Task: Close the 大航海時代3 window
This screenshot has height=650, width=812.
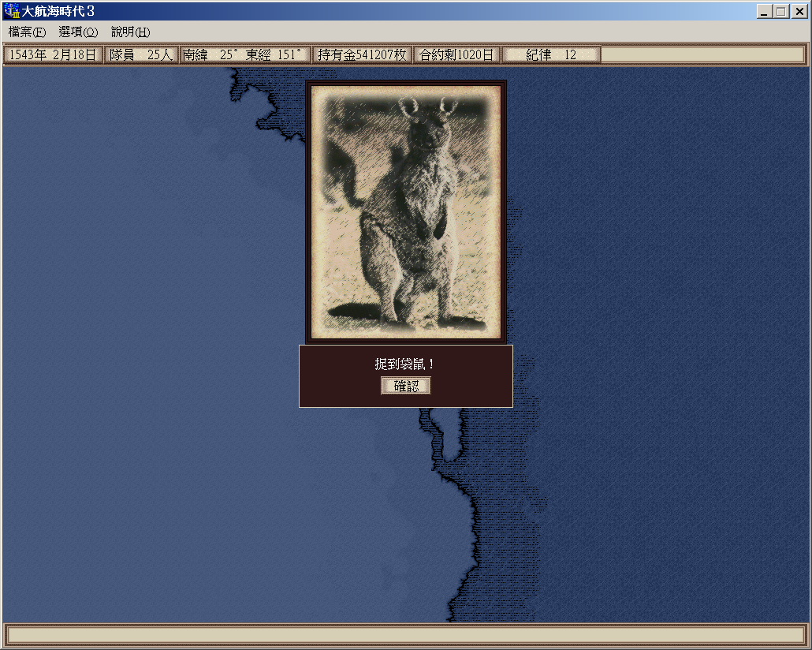Action: click(x=799, y=12)
